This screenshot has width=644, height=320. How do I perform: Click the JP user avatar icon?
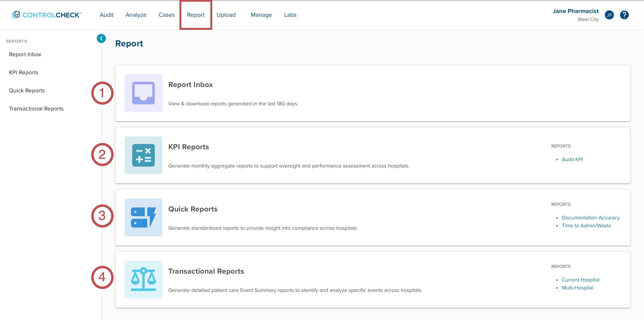(x=609, y=15)
